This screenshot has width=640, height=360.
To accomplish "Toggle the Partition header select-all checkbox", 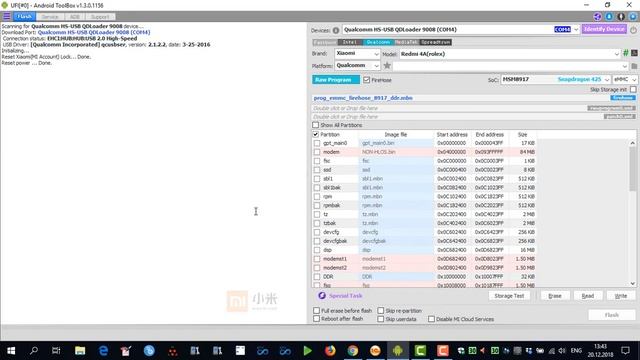I will tap(316, 134).
